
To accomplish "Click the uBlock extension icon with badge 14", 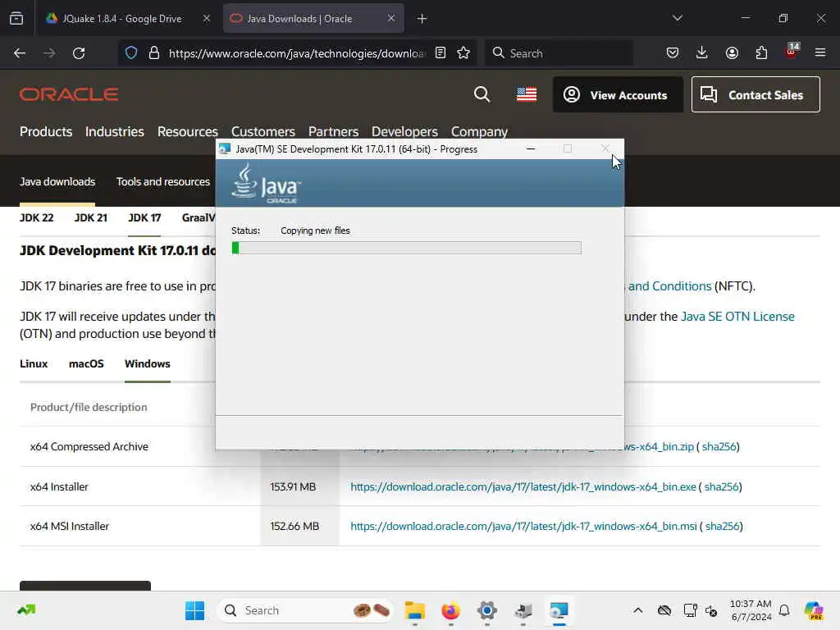I will tap(792, 52).
